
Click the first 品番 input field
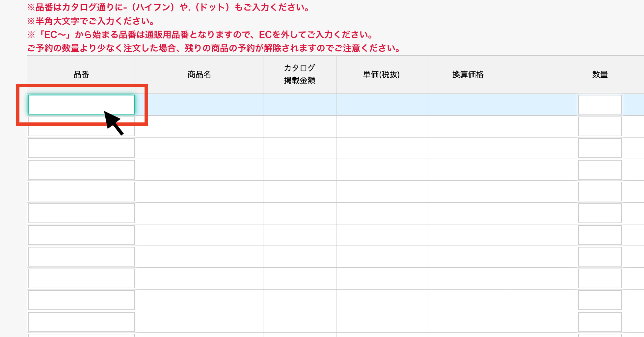(x=81, y=105)
